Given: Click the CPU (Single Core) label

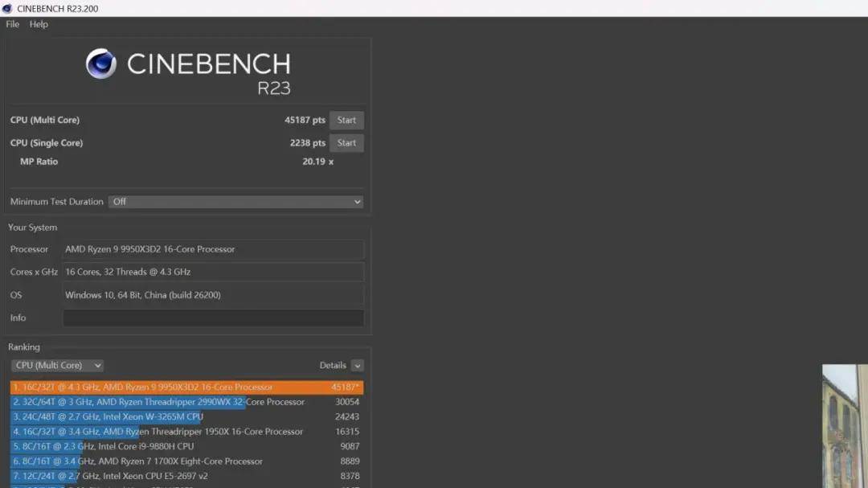Looking at the screenshot, I should (x=47, y=143).
